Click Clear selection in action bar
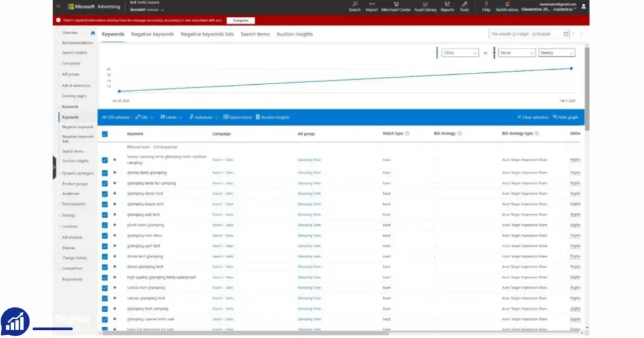Image resolution: width=644 pixels, height=338 pixels. coord(533,117)
